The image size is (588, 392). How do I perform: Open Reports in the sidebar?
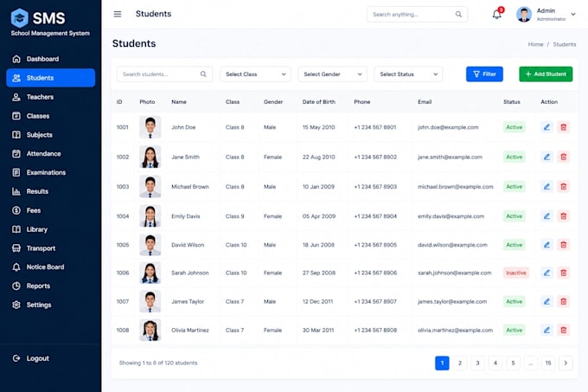(x=51, y=286)
